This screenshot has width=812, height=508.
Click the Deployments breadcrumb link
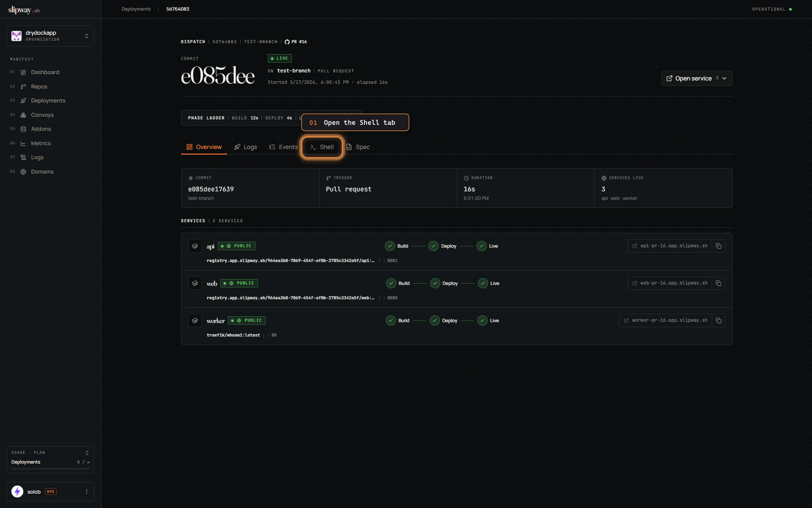click(136, 9)
